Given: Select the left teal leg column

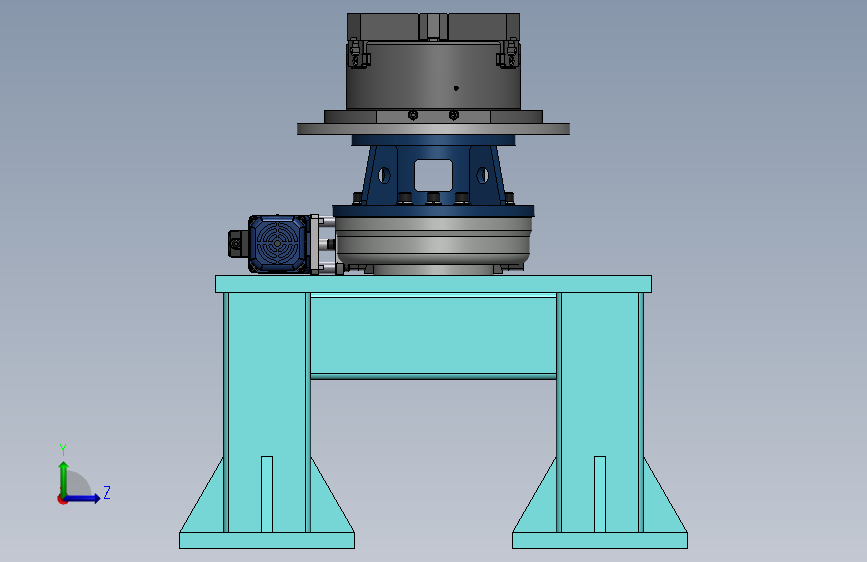Looking at the screenshot, I should [x=267, y=412].
